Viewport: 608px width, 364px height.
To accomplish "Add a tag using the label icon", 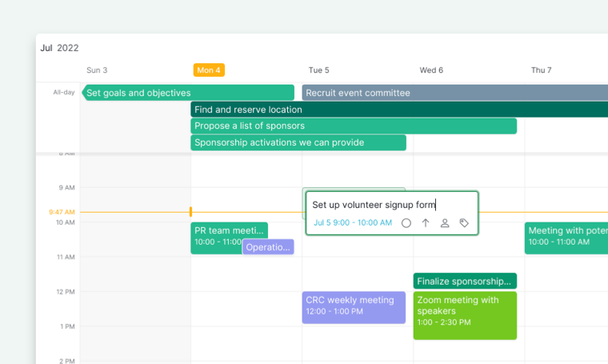I will (464, 223).
